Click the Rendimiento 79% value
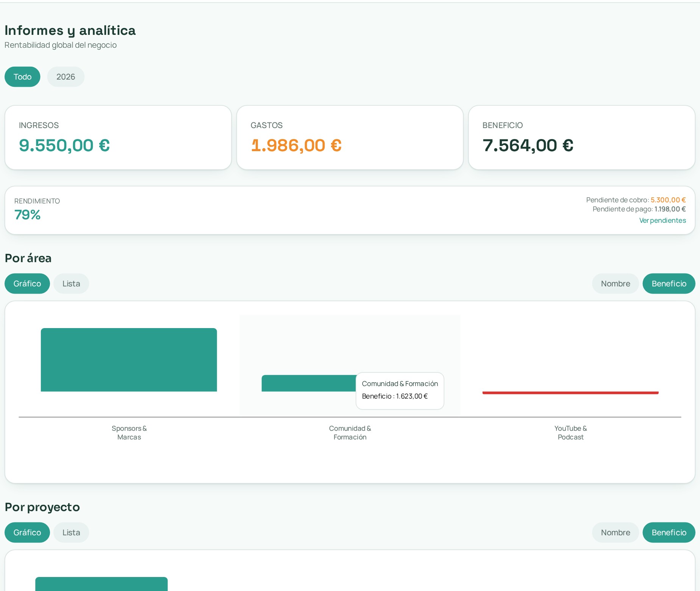The height and width of the screenshot is (591, 700). point(27,215)
